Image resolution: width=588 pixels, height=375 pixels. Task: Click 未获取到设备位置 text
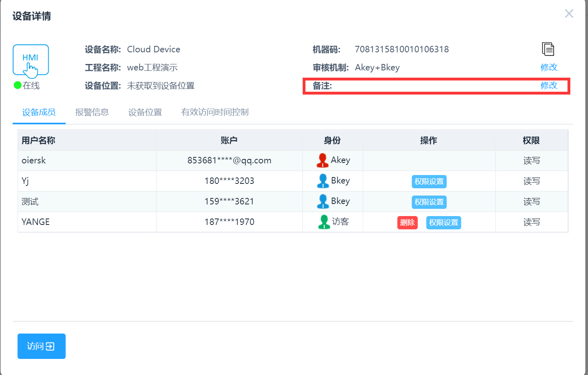(x=161, y=86)
